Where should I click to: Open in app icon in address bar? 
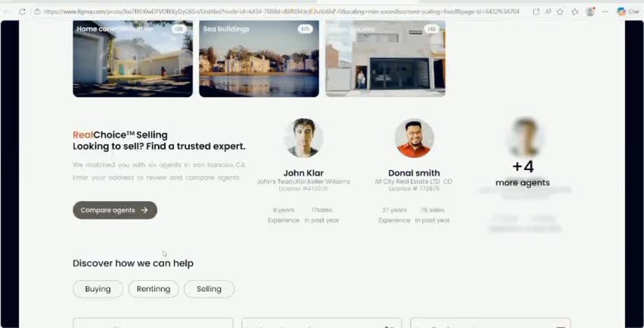536,12
